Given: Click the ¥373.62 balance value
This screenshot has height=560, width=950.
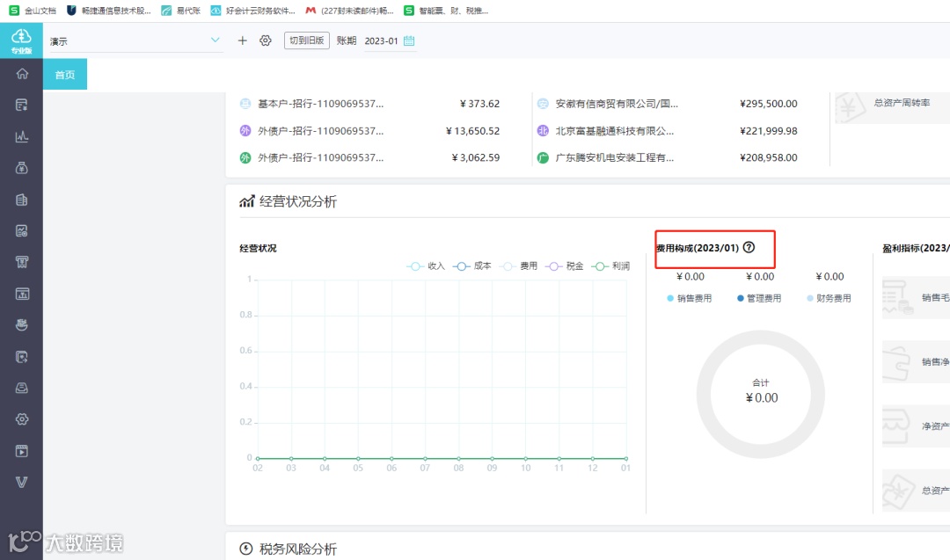Looking at the screenshot, I should click(x=480, y=104).
